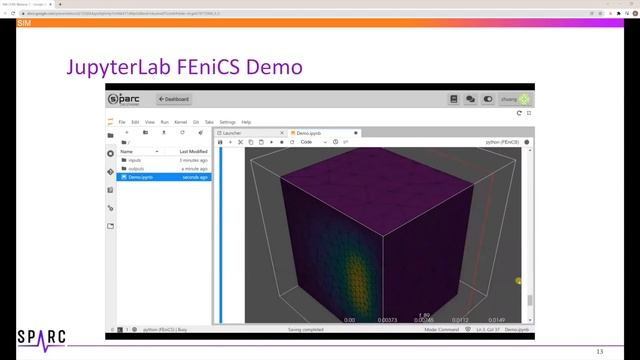
Task: Sort files by Last Modified column
Action: point(193,151)
